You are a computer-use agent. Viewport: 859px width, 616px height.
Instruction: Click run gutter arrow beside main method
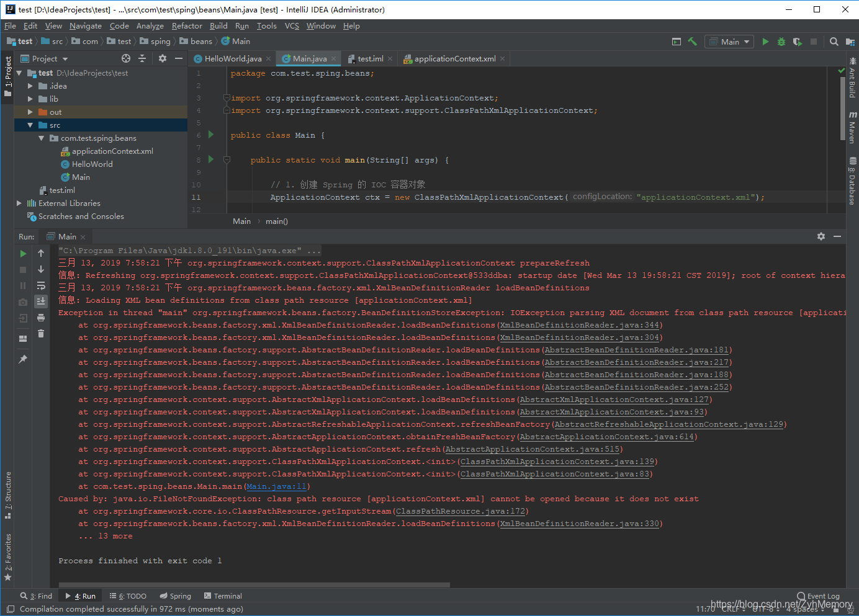click(x=211, y=159)
